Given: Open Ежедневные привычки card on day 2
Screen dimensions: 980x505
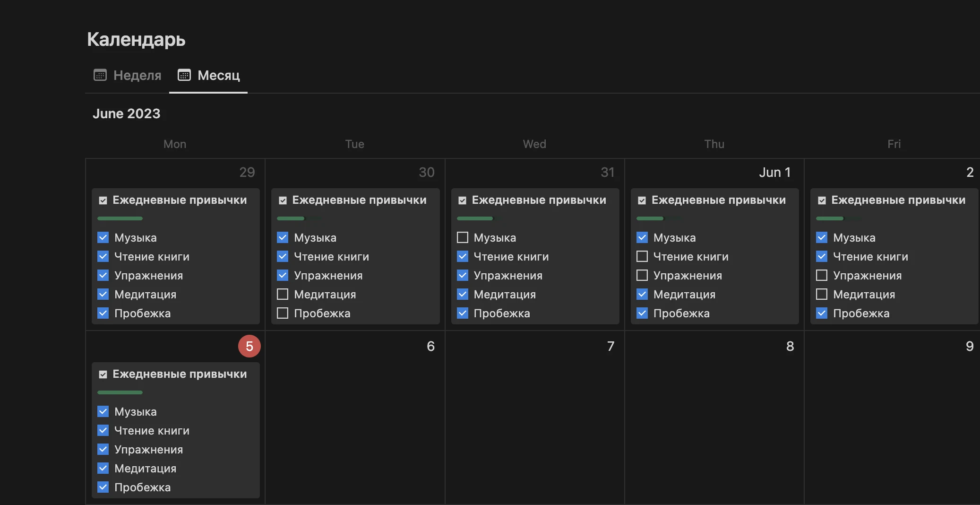Looking at the screenshot, I should [x=894, y=256].
